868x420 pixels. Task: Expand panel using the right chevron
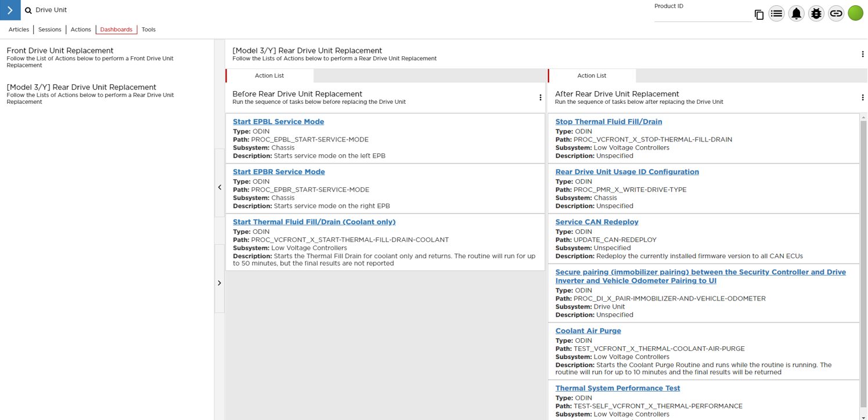[219, 283]
